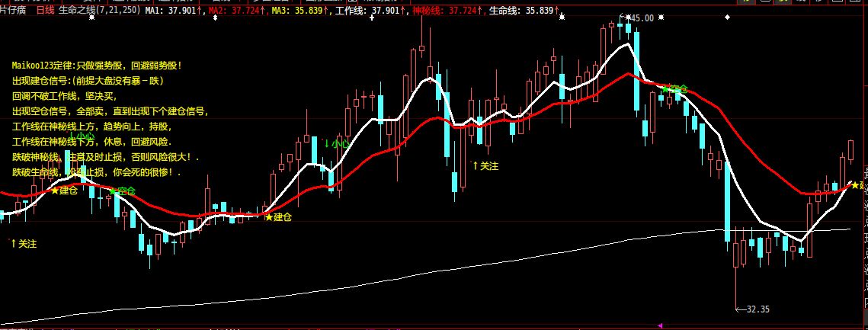
Task: Click the yellow MA3: 35.839 value
Action: [x=299, y=10]
